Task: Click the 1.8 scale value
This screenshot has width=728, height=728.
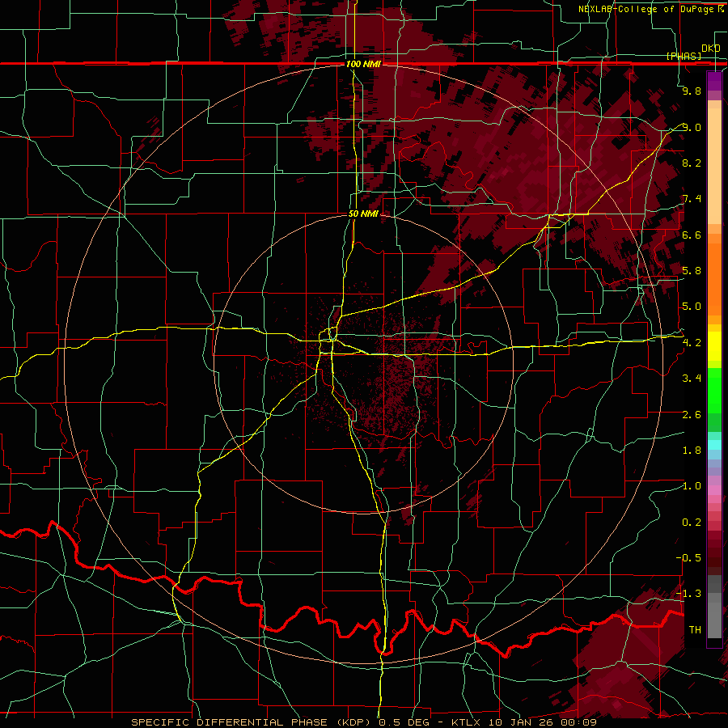Action: click(692, 451)
